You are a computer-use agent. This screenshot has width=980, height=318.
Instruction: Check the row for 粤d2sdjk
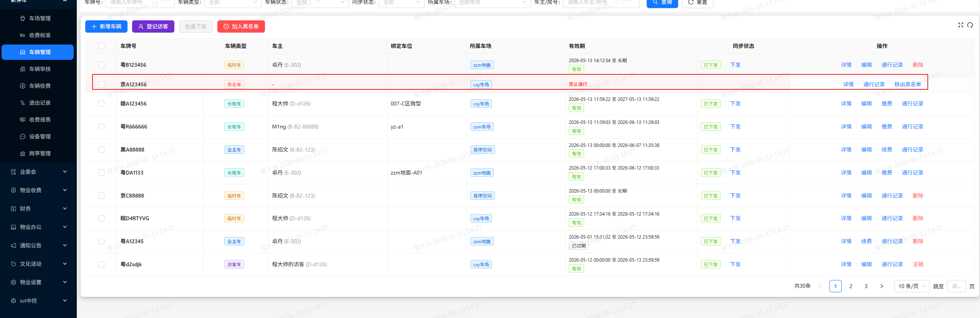tap(101, 264)
